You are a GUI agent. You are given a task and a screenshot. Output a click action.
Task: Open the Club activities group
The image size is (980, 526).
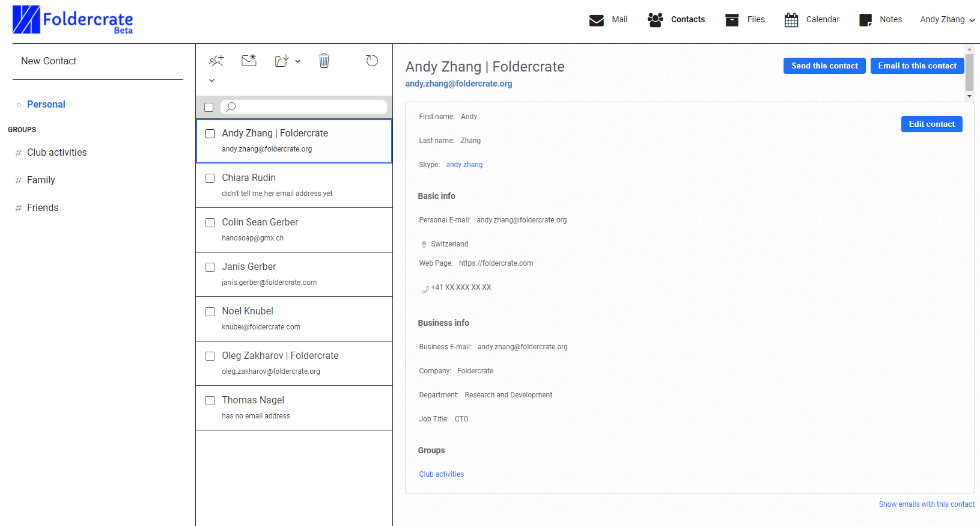tap(57, 153)
